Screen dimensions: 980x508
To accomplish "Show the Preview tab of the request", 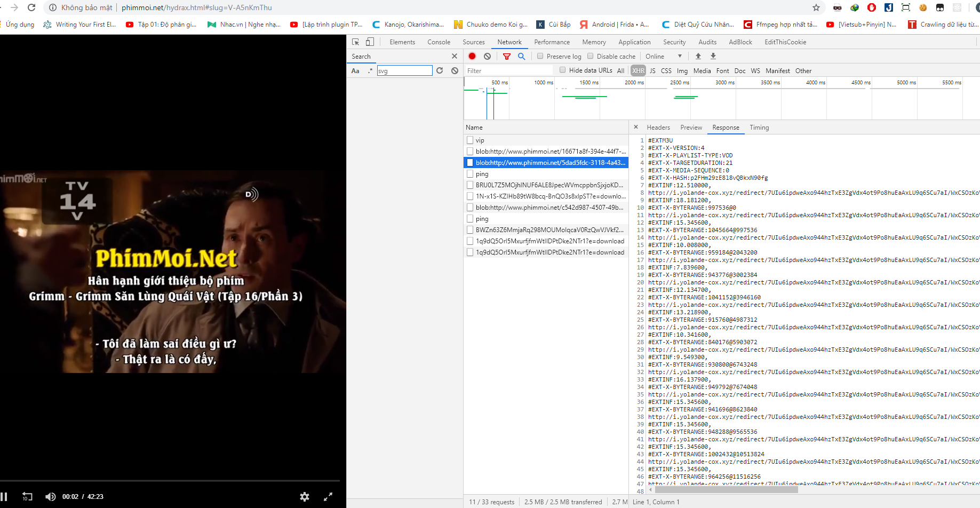I will click(691, 127).
